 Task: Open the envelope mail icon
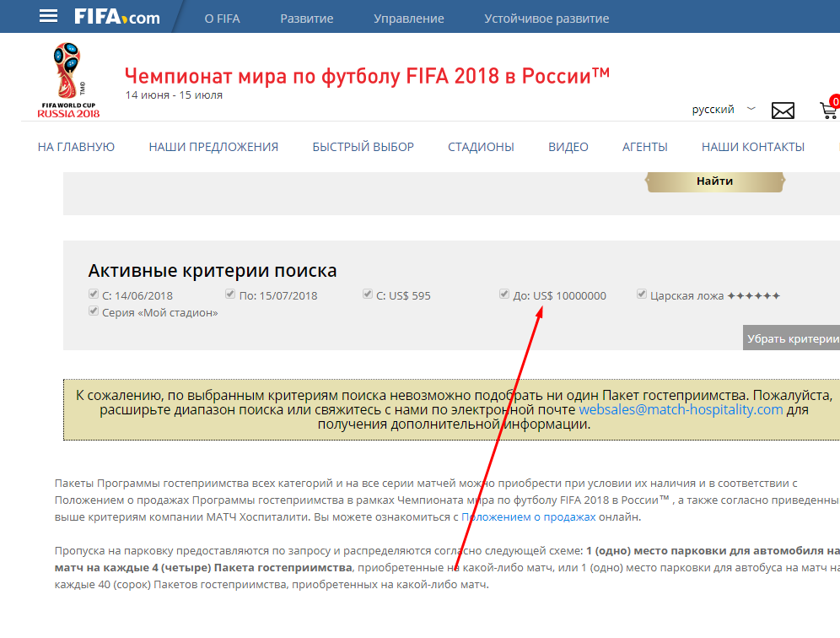[783, 111]
